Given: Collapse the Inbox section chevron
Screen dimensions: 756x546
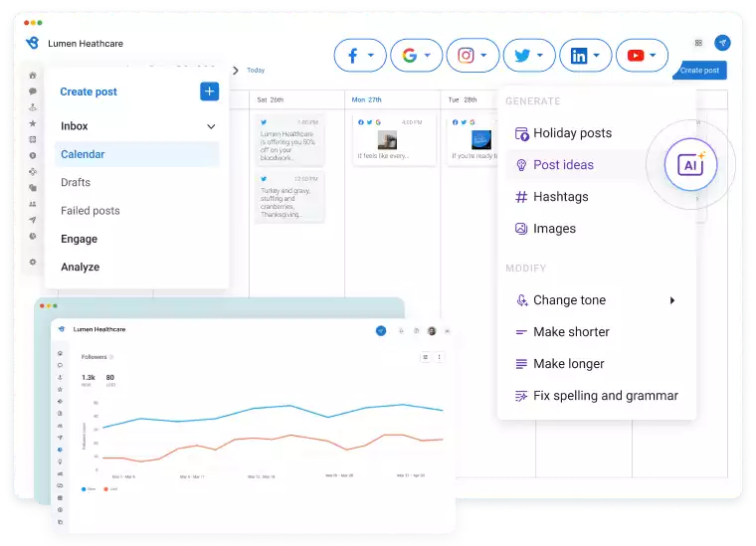Looking at the screenshot, I should (x=211, y=126).
